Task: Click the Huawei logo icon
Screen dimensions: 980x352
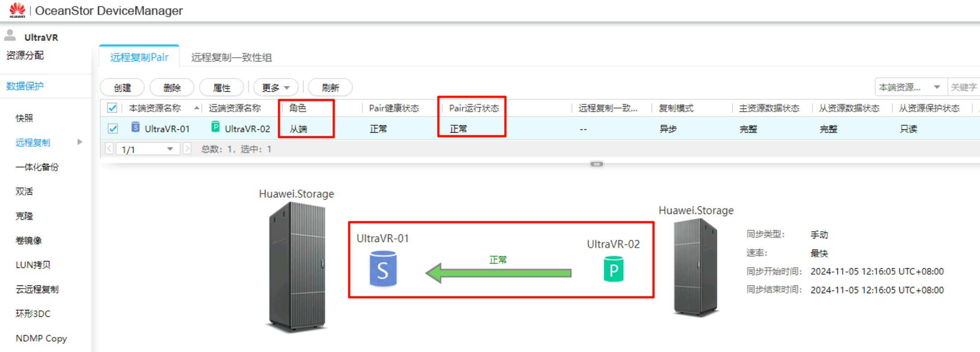Action: coord(17,10)
